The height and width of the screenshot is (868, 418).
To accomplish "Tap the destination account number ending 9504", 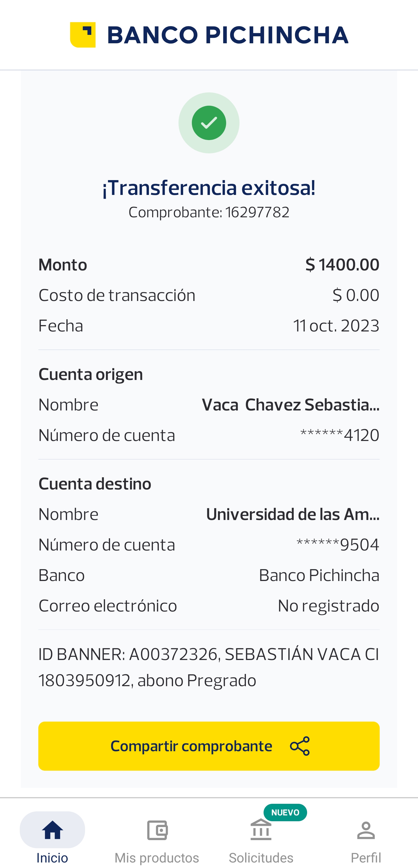I will [x=338, y=544].
